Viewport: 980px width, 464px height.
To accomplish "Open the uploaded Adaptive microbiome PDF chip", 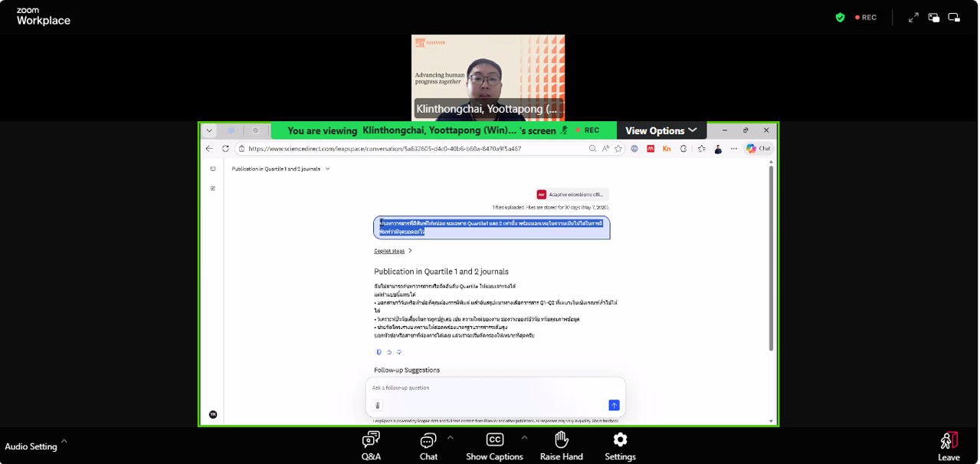I will point(572,195).
